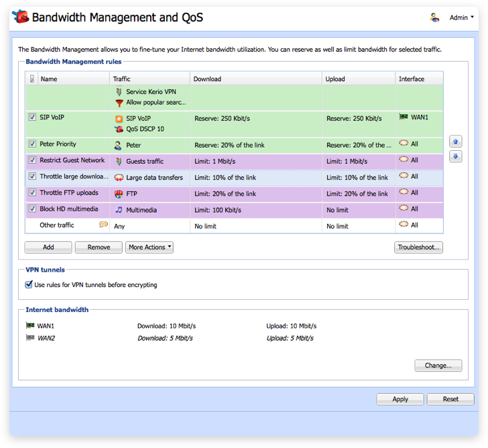The width and height of the screenshot is (488, 448).
Task: Click the Multimedia music note icon
Action: pyautogui.click(x=119, y=210)
